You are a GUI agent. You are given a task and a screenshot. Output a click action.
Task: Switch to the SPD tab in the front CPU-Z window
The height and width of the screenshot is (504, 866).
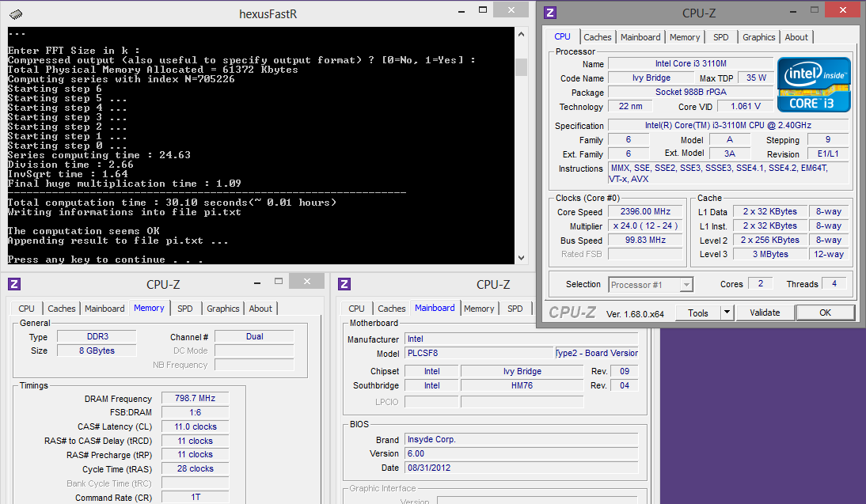721,37
